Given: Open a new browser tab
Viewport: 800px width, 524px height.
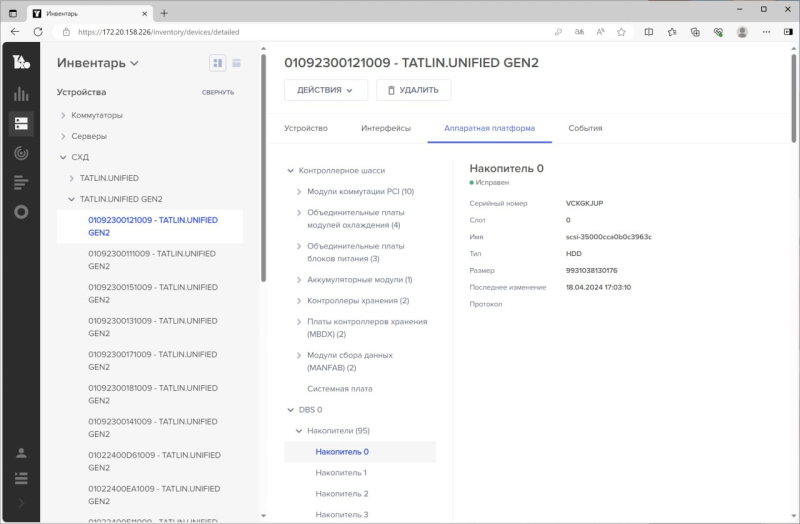Looking at the screenshot, I should tap(164, 14).
